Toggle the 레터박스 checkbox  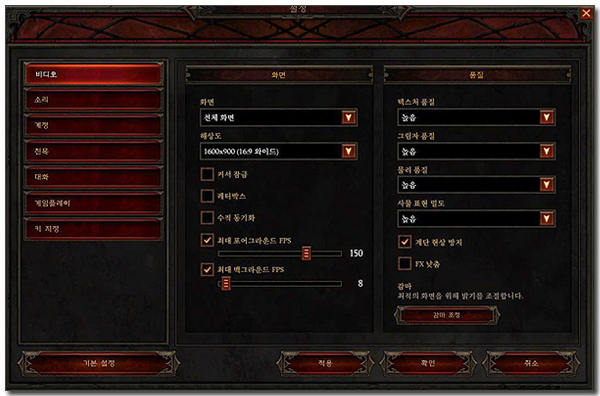[207, 196]
